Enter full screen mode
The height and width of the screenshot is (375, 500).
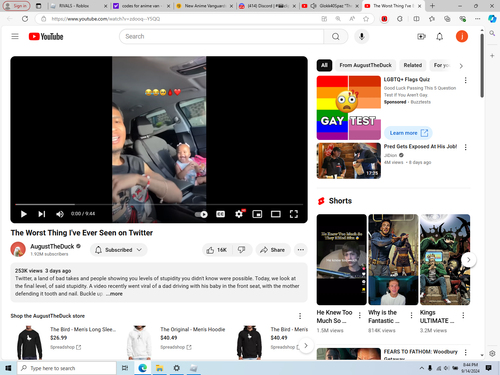point(294,214)
